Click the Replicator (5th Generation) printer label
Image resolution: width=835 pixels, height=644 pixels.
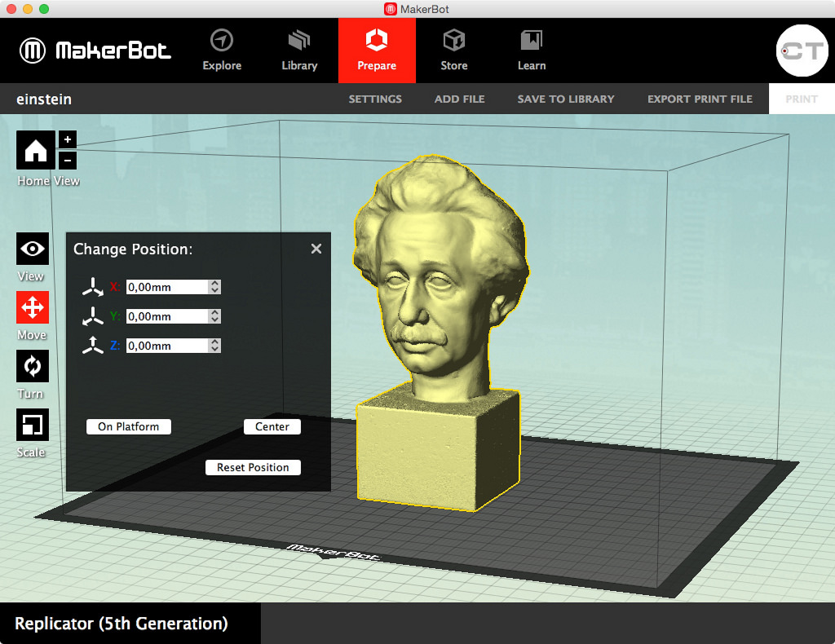coord(121,624)
